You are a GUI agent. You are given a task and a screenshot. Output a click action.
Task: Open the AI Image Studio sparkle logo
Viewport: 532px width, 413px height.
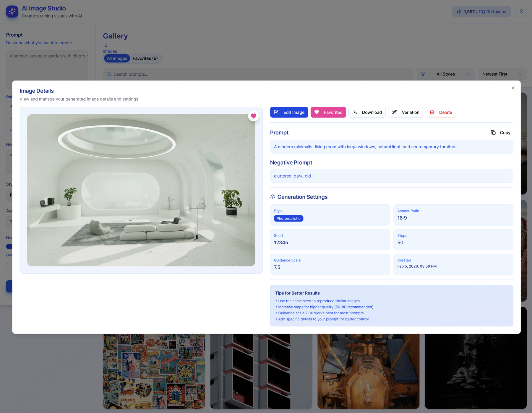12,12
